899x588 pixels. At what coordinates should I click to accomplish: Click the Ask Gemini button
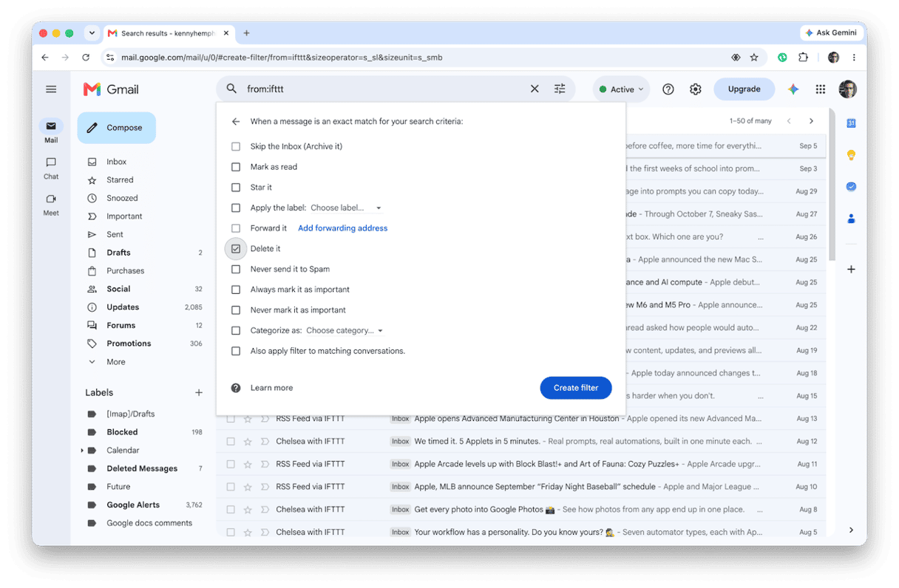pos(832,33)
